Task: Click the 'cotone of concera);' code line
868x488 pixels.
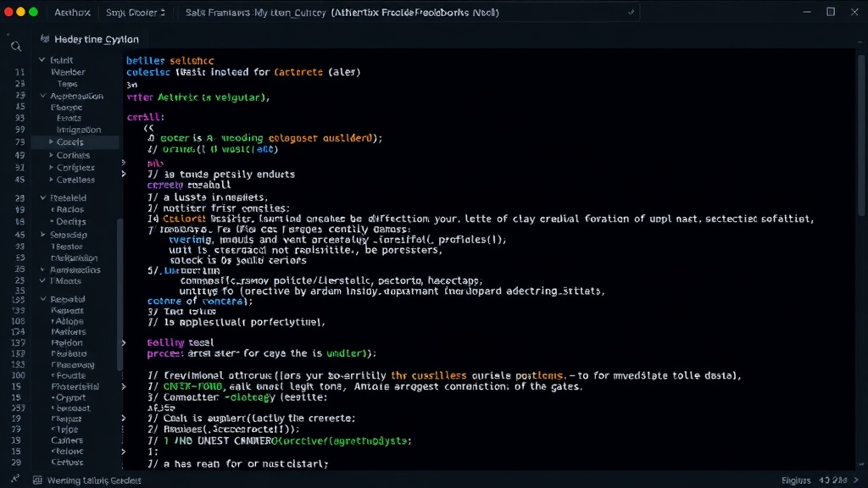Action: 200,302
